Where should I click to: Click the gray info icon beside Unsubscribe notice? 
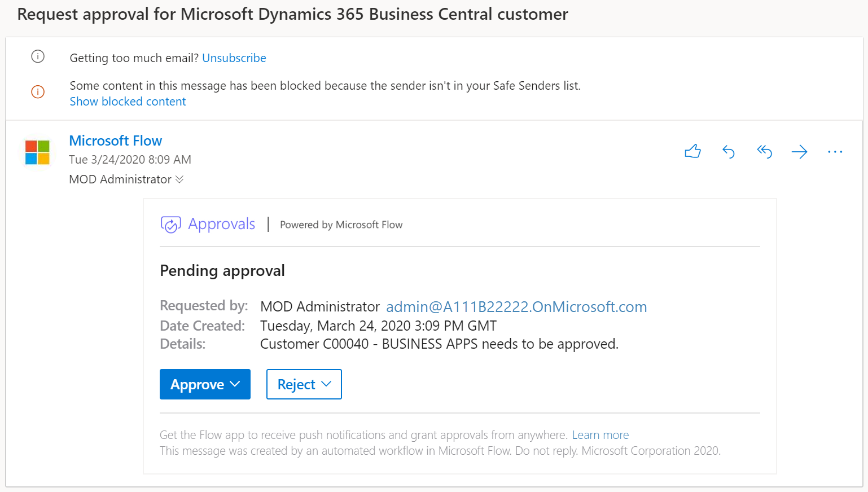click(38, 56)
